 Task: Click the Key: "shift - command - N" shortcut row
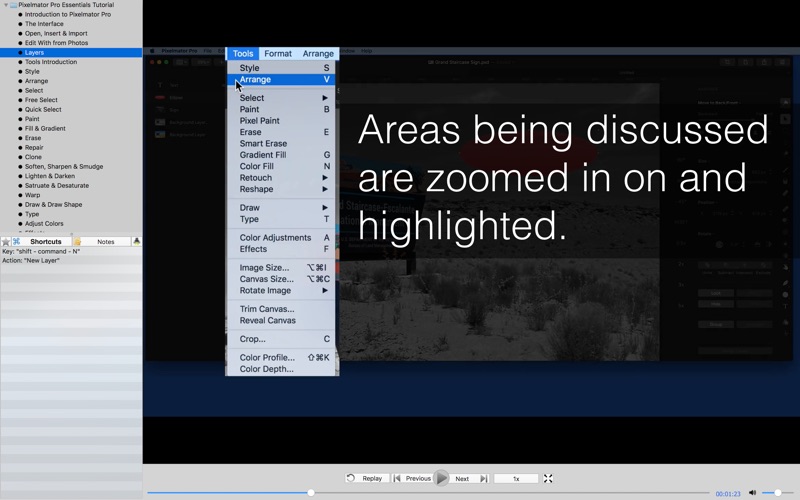click(x=71, y=252)
